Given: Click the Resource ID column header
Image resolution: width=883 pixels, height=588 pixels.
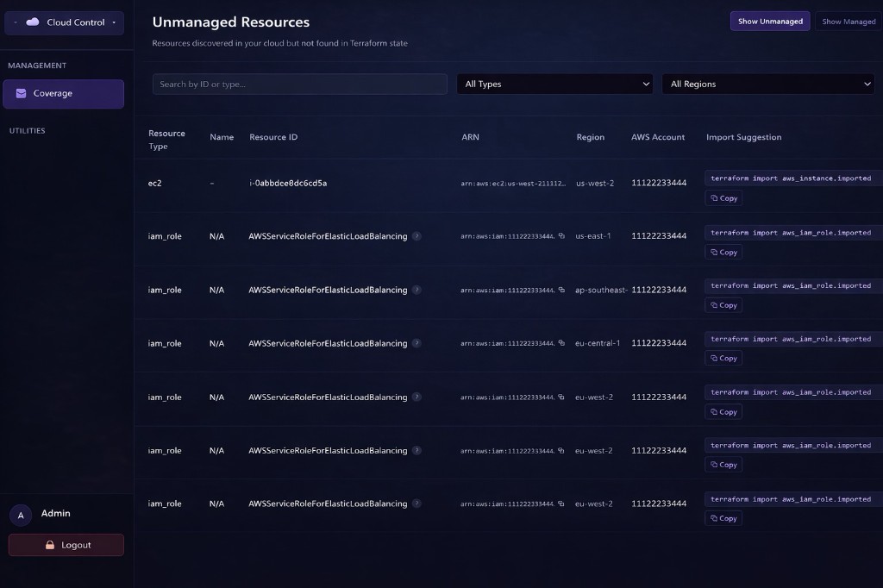Looking at the screenshot, I should coord(273,137).
